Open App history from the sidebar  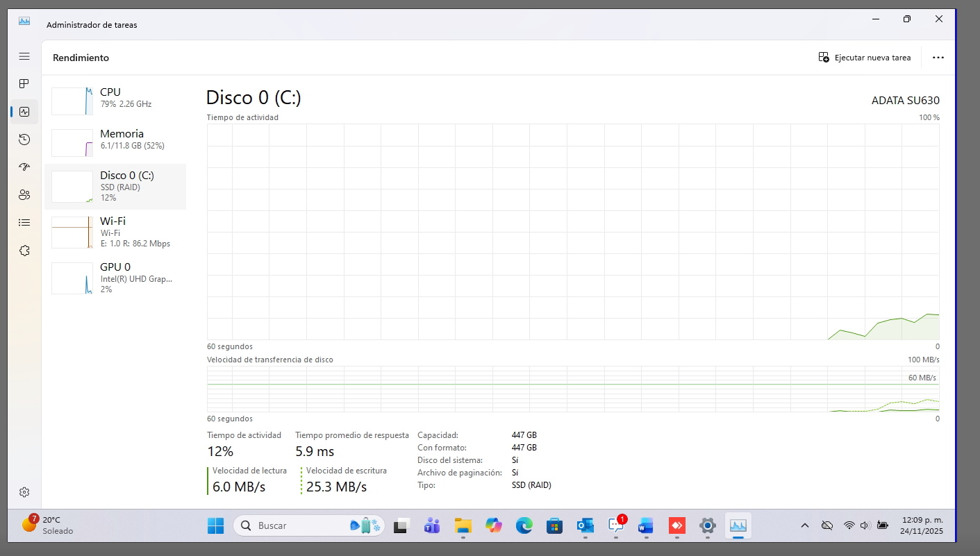24,140
